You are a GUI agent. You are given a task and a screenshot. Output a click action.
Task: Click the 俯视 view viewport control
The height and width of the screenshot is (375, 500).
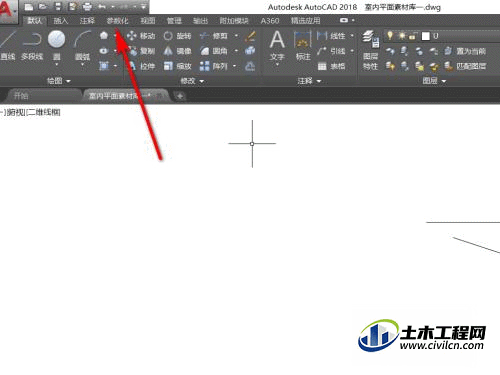coord(16,112)
